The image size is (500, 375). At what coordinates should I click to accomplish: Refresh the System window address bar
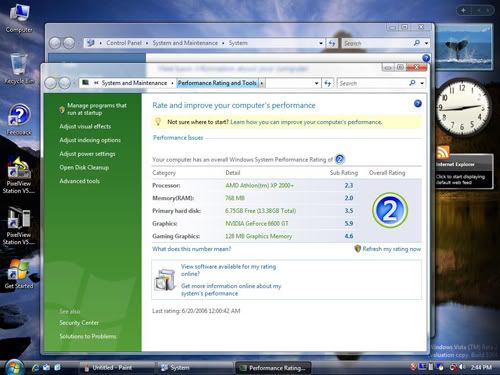point(332,43)
